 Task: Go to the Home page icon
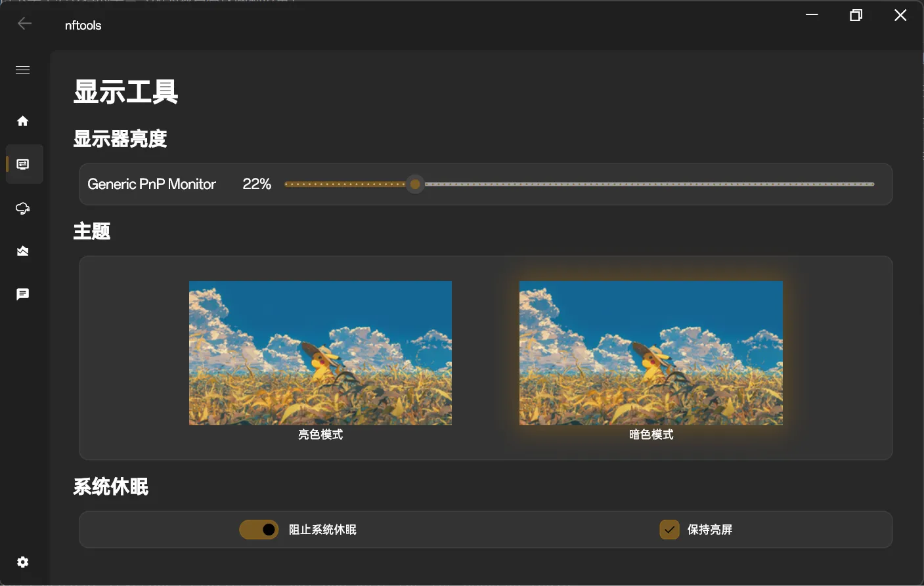(23, 121)
